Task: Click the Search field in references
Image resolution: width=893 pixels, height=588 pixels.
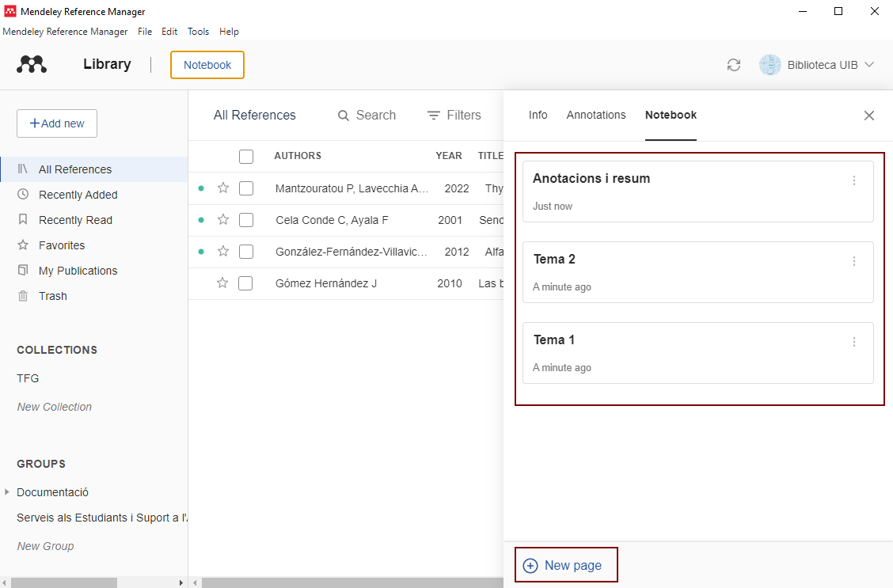Action: point(367,116)
